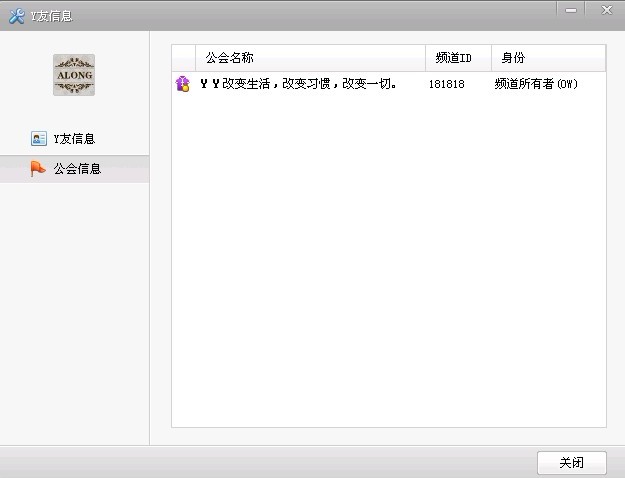
Task: Click the 关闭 button
Action: [x=572, y=462]
